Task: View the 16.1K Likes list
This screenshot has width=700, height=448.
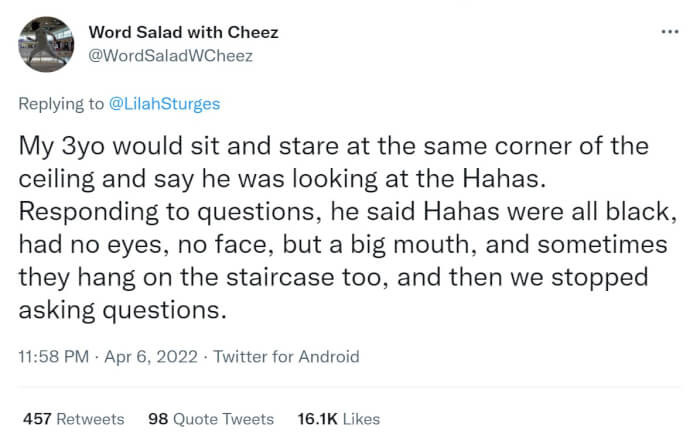Action: (x=339, y=419)
